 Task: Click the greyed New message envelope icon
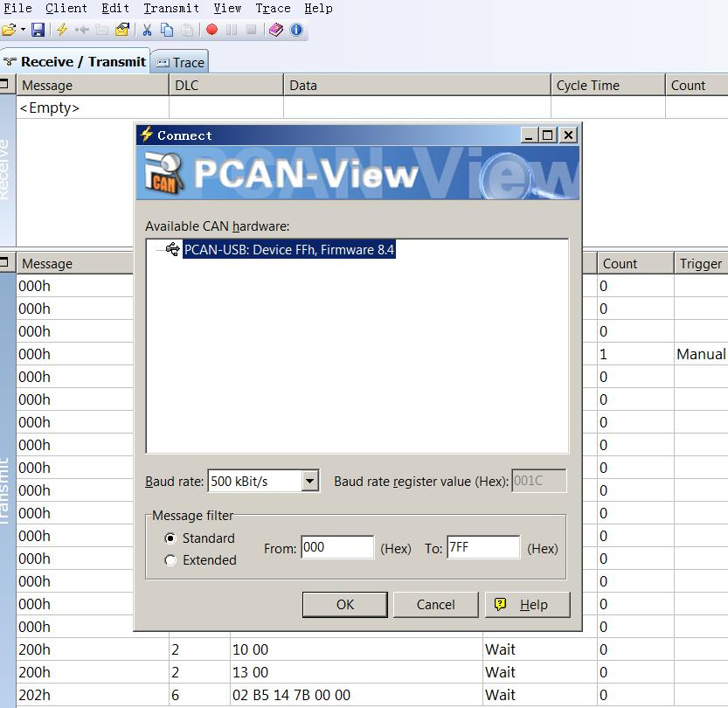tap(101, 31)
